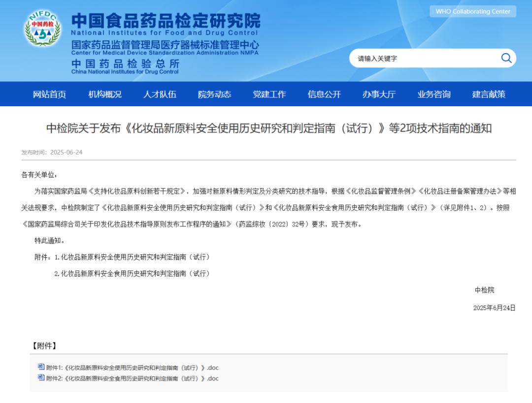
Task: Go to 网站首页 in the navigation bar
Action: (50, 94)
